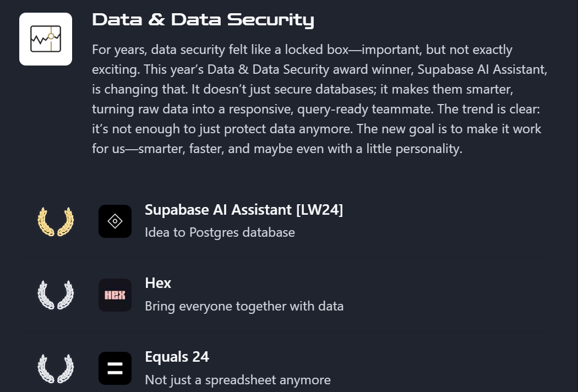Click tagline 'Not just a spreadsheet anymore'
The image size is (578, 392).
click(x=238, y=380)
